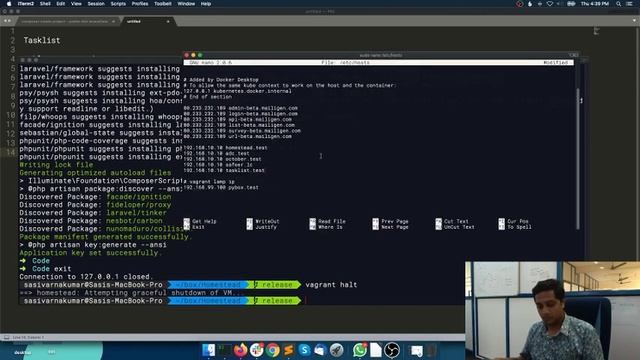
Task: Click the green 'release' git branch prompt segment
Action: click(274, 284)
